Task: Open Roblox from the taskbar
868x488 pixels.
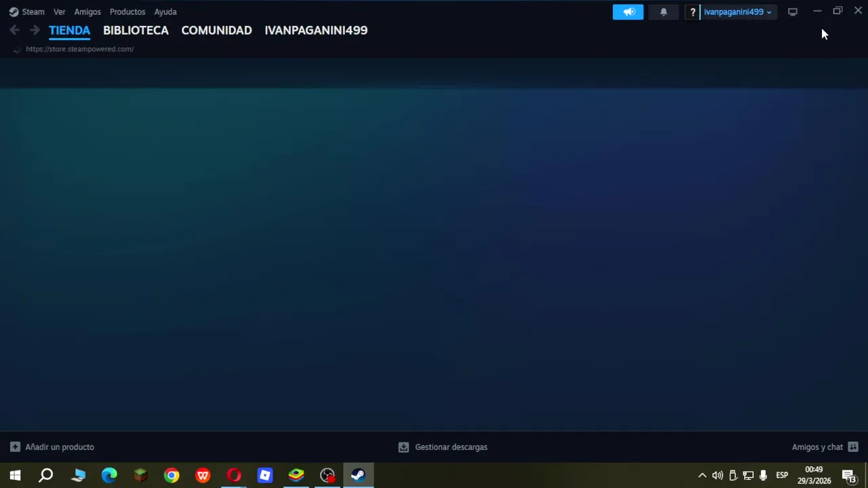Action: click(x=265, y=475)
